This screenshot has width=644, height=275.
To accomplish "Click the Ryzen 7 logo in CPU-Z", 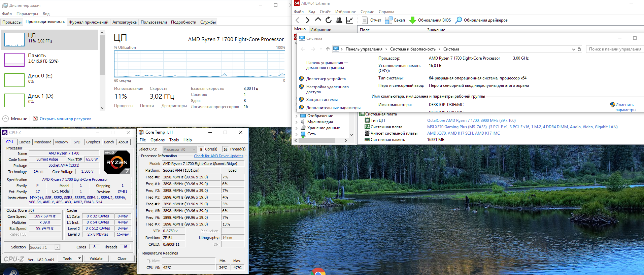I will tap(117, 162).
